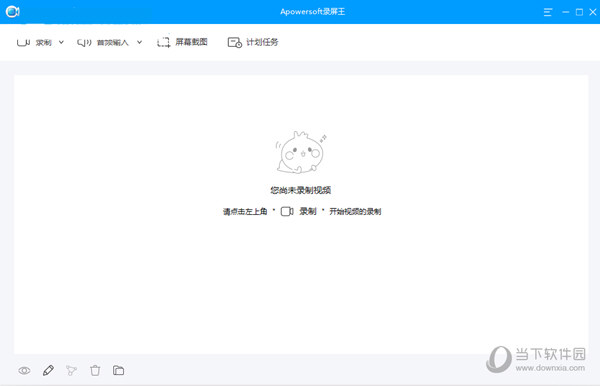
Task: Click the 录制 record button label
Action: point(44,42)
